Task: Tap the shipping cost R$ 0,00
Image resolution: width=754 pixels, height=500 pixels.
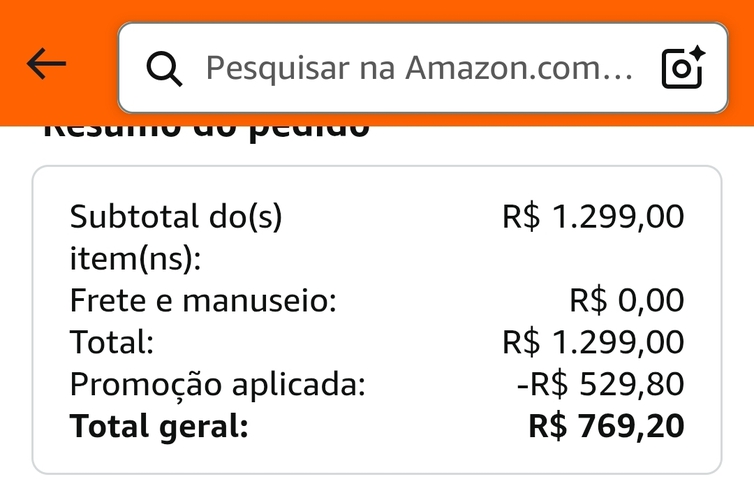Action: click(627, 300)
